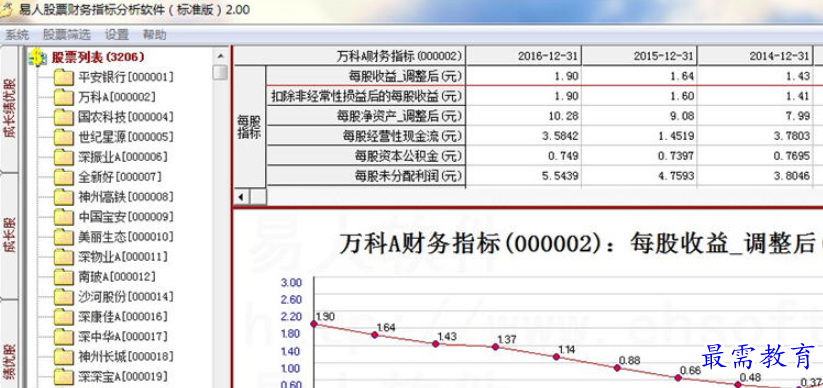
Task: Select stock 世纪星源[000005] in the list
Action: [x=125, y=137]
